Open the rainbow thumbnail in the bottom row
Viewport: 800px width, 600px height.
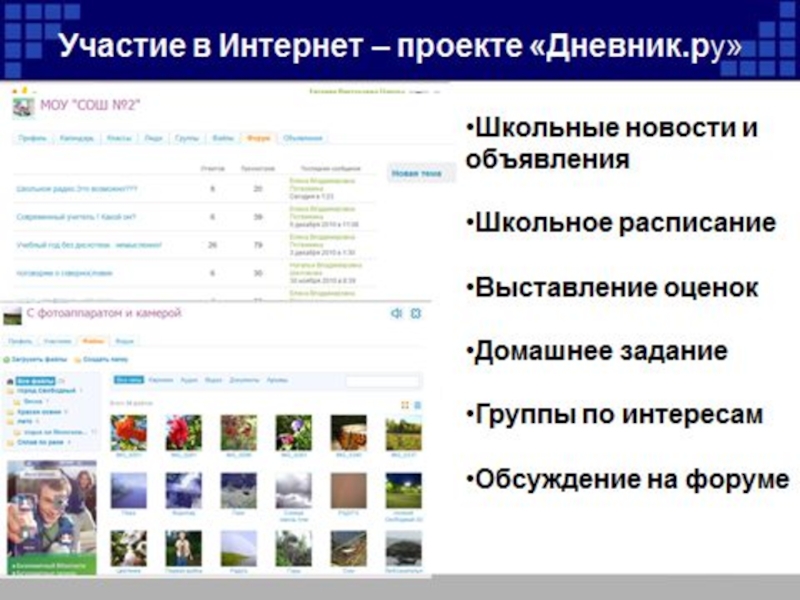[x=239, y=548]
